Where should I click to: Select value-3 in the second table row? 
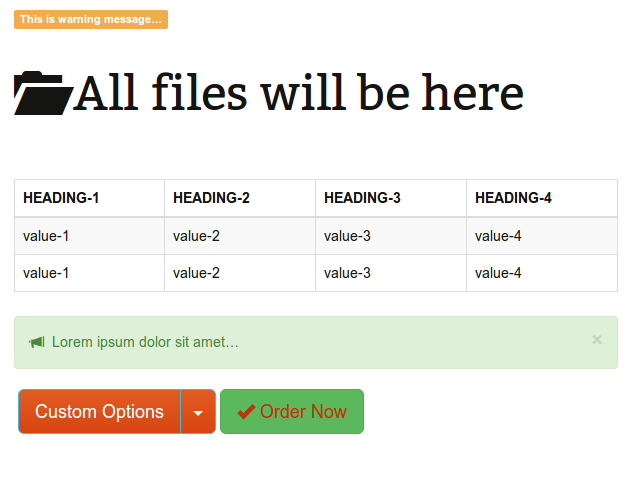[391, 273]
